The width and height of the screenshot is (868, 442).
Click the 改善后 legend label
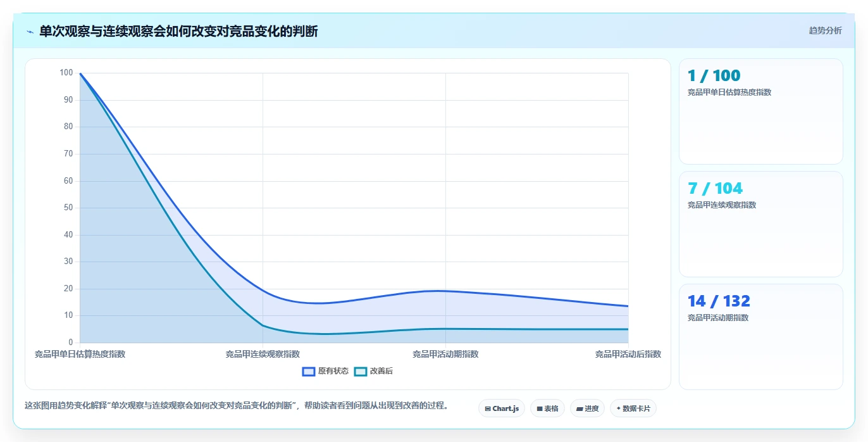(x=381, y=371)
